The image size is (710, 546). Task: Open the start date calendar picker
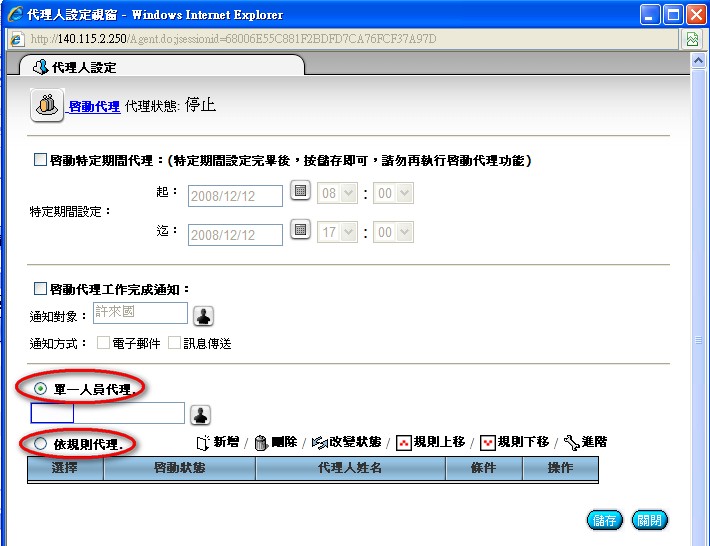299,192
